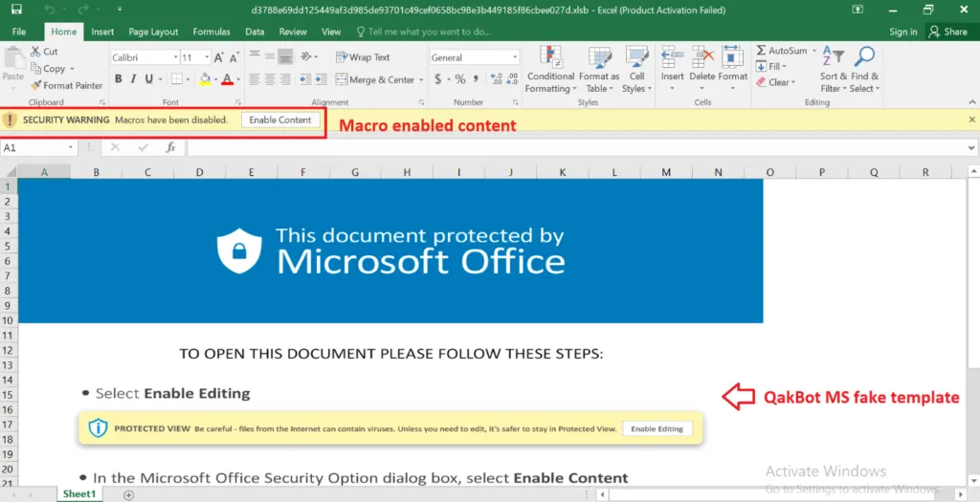Click the Copy button

click(48, 69)
